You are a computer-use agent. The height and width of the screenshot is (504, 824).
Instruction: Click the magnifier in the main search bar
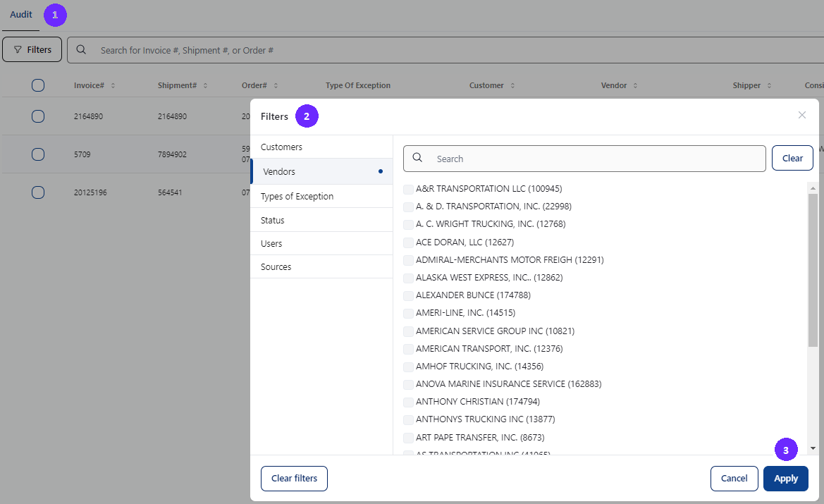tap(81, 49)
